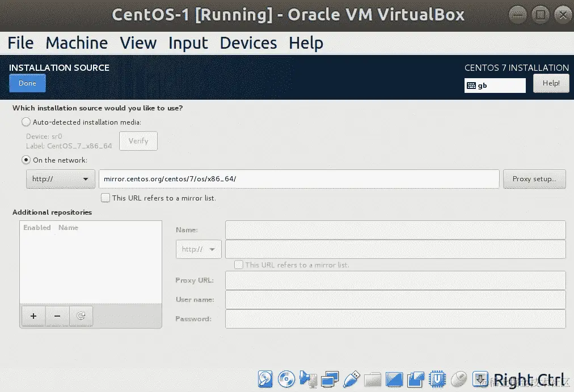
Task: Check additional repository mirror list checkbox
Action: pos(238,265)
